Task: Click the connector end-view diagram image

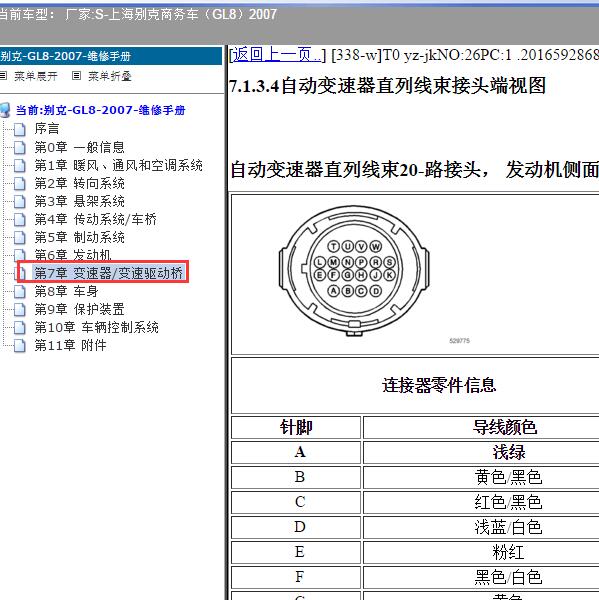Action: coord(354,271)
